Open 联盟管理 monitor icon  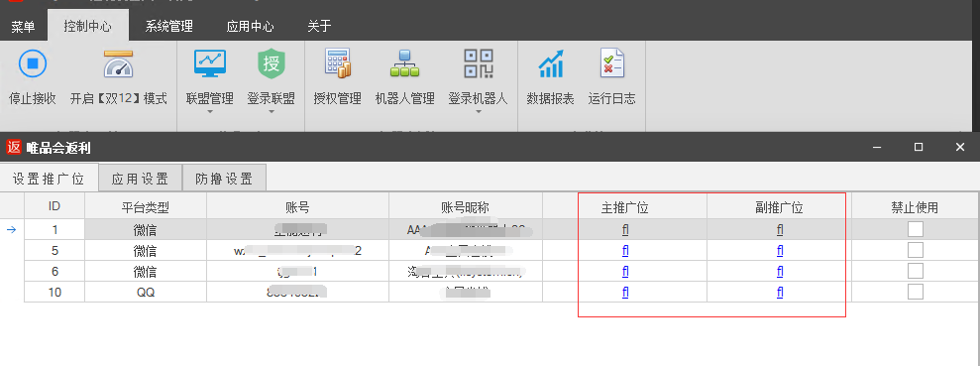(x=210, y=63)
